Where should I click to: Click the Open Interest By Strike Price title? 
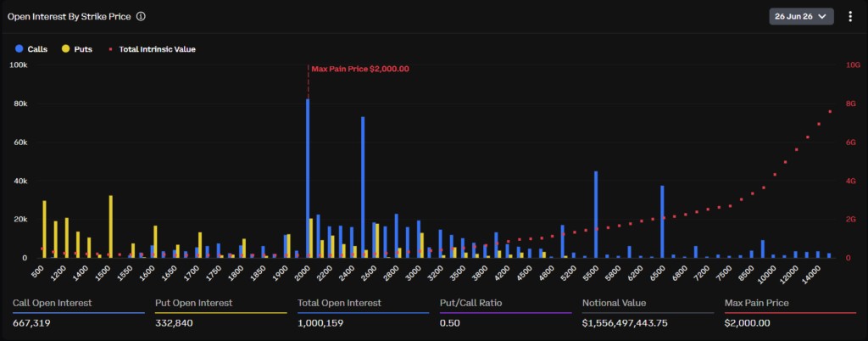click(70, 17)
